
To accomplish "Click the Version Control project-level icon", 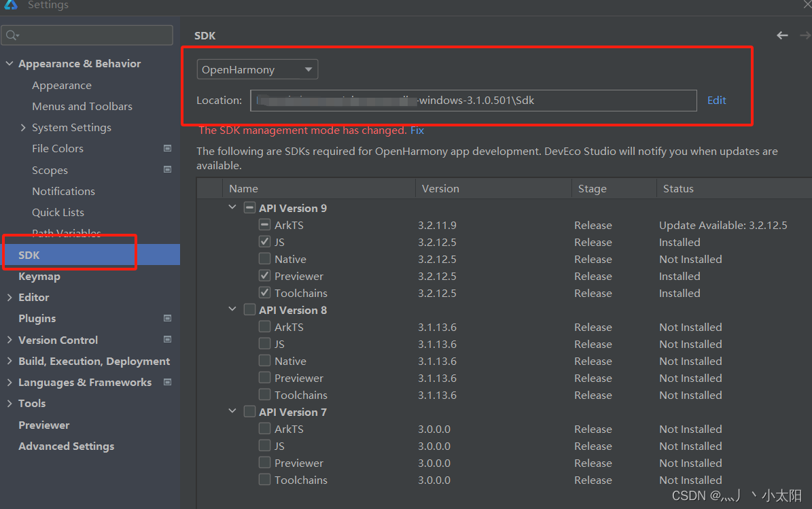I will 167,339.
